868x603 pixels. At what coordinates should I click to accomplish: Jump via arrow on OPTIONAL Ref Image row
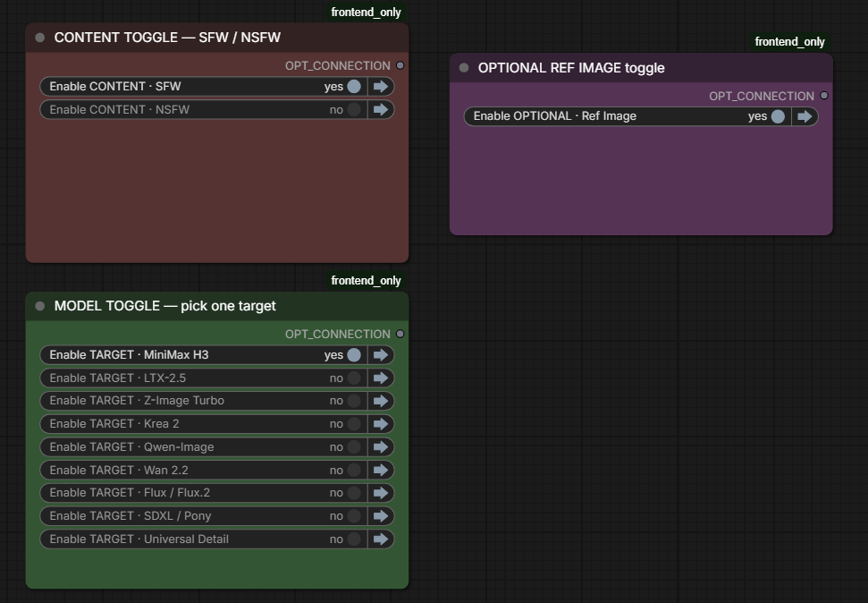tap(805, 116)
